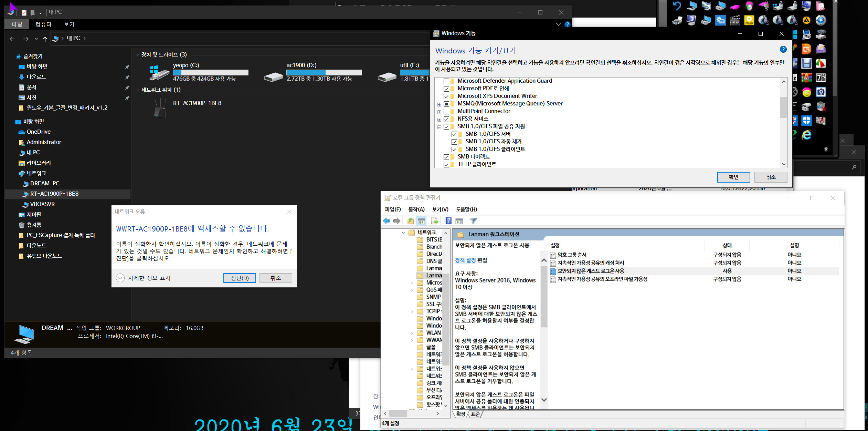The width and height of the screenshot is (868, 431).
Task: Click the blue round play button icon in launcher
Action: click(x=821, y=20)
